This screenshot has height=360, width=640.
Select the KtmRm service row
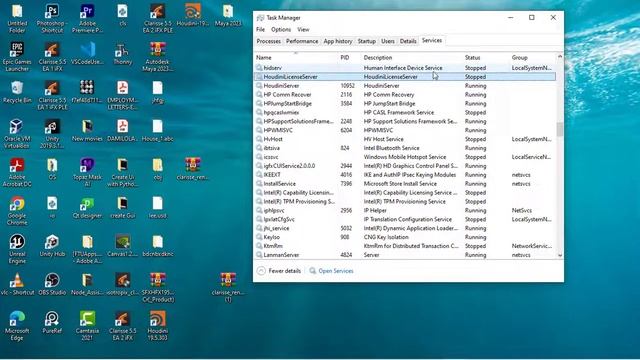[x=404, y=246]
